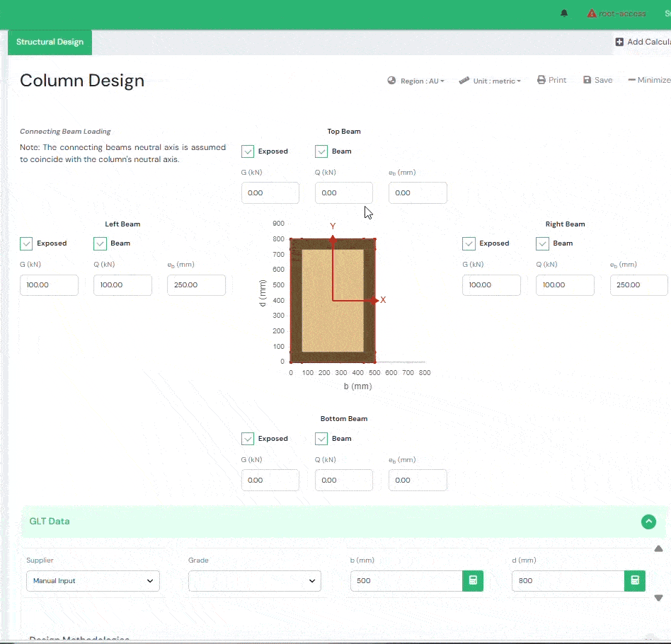Click the scroll up arrow near GLT Data

658,548
